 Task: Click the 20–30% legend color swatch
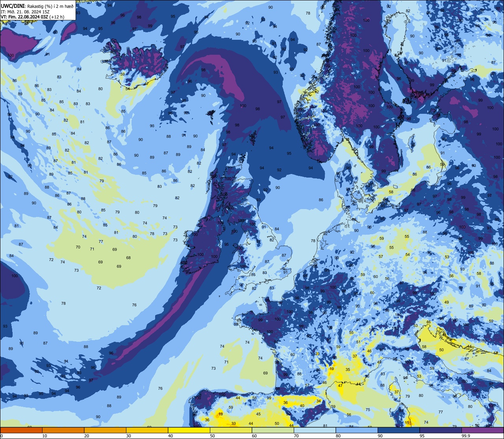tap(105, 430)
